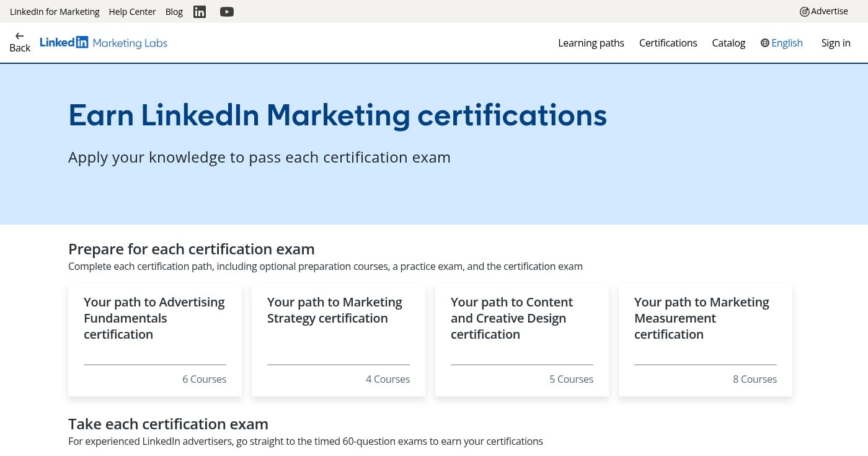868x456 pixels.
Task: Click the Back label
Action: click(20, 48)
